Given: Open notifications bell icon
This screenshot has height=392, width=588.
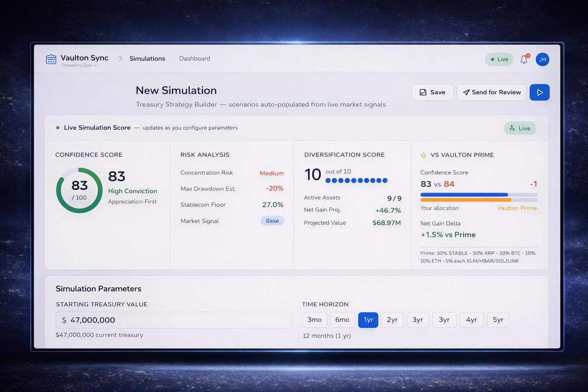Looking at the screenshot, I should click(524, 59).
